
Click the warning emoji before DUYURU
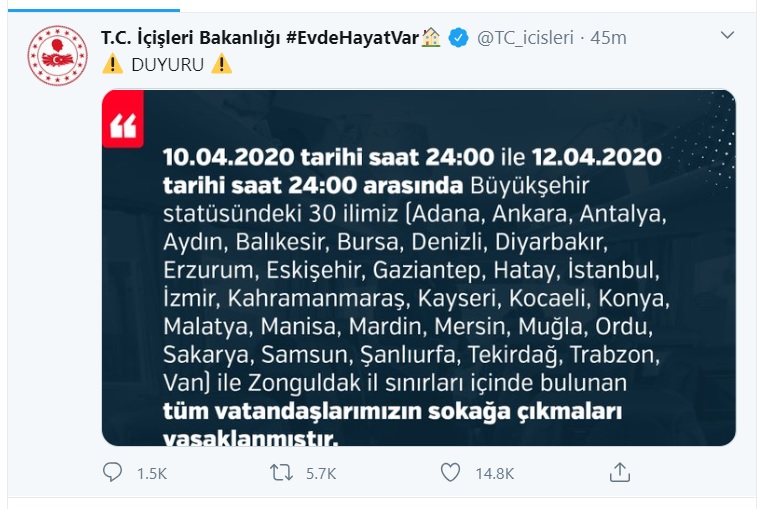pos(112,64)
